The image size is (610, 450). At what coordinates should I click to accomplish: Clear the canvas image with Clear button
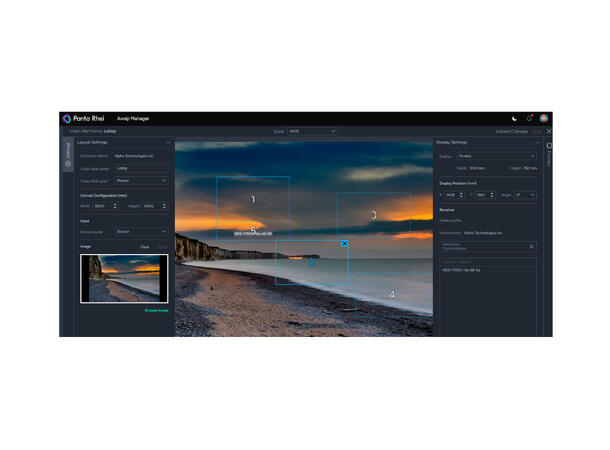[x=145, y=246]
